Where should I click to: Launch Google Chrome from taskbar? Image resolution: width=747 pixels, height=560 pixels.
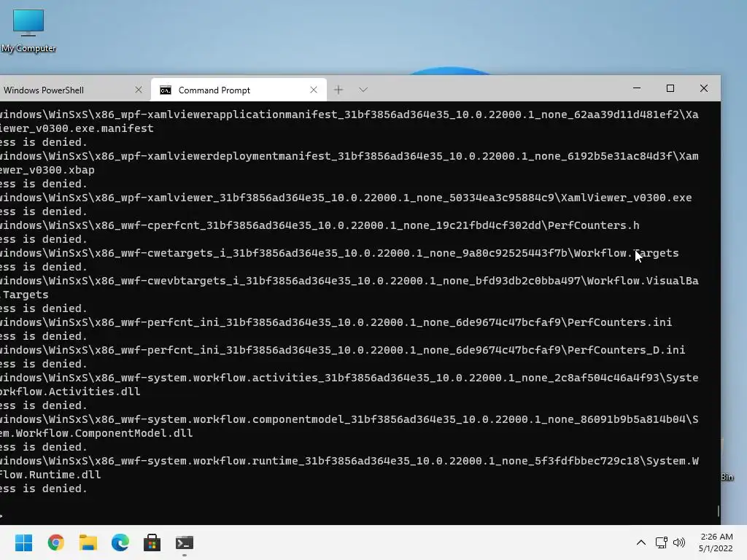[x=55, y=542]
